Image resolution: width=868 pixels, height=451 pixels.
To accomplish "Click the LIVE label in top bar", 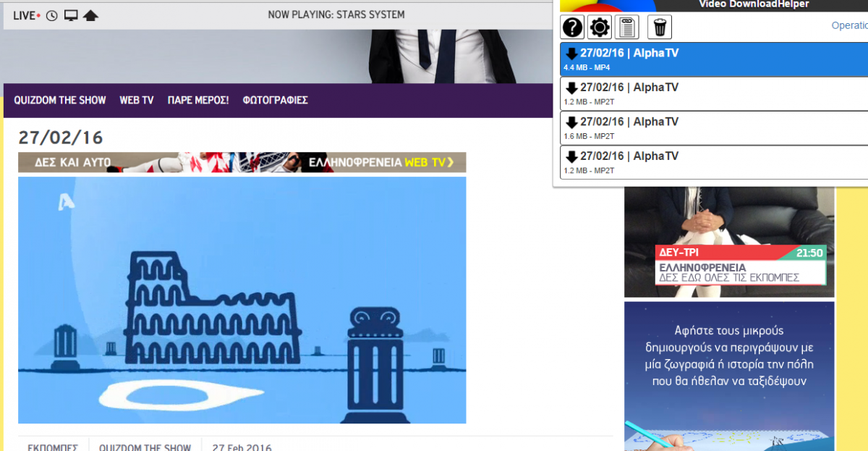I will [26, 15].
